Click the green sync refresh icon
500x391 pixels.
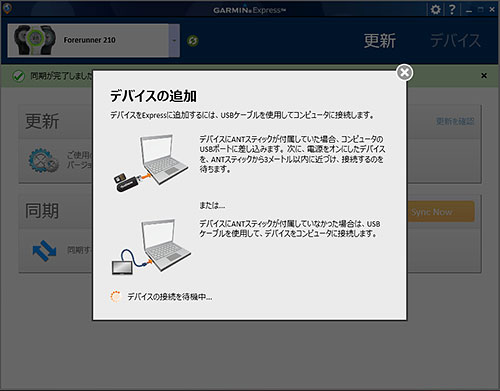(x=192, y=41)
